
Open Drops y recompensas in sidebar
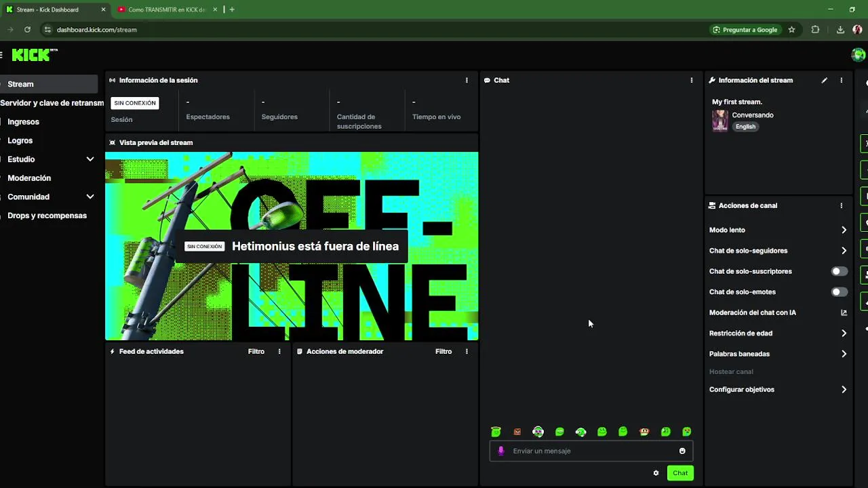pos(47,216)
